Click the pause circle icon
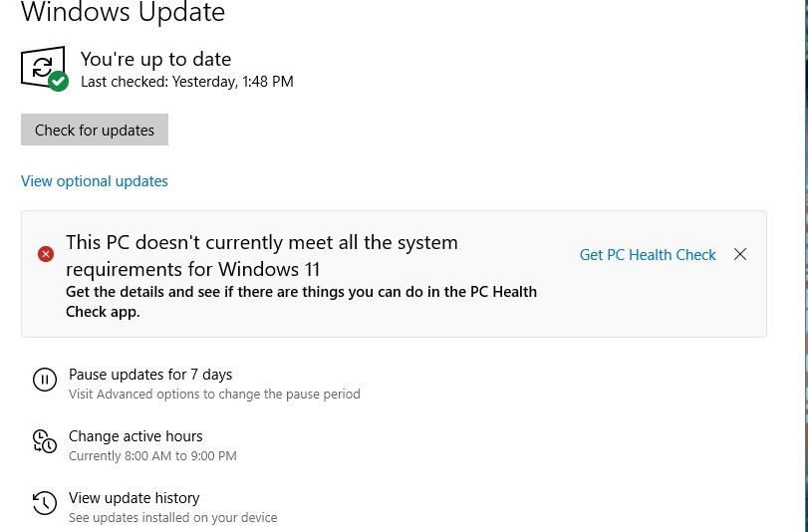The height and width of the screenshot is (532, 808). tap(44, 380)
